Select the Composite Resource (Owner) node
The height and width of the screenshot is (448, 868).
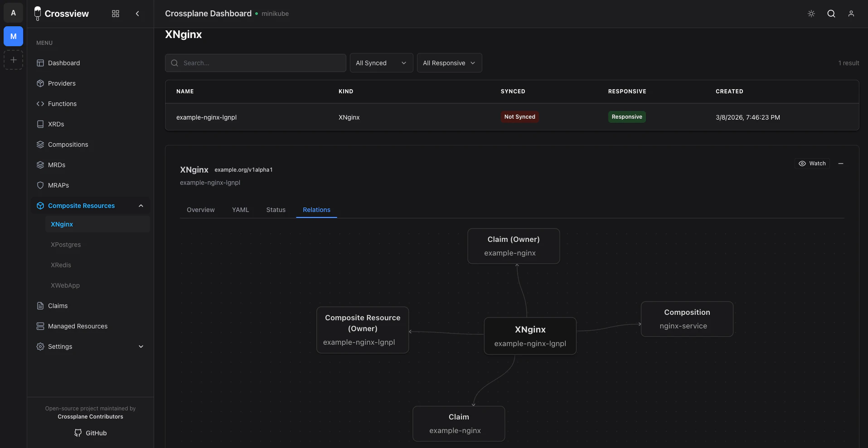(x=363, y=330)
